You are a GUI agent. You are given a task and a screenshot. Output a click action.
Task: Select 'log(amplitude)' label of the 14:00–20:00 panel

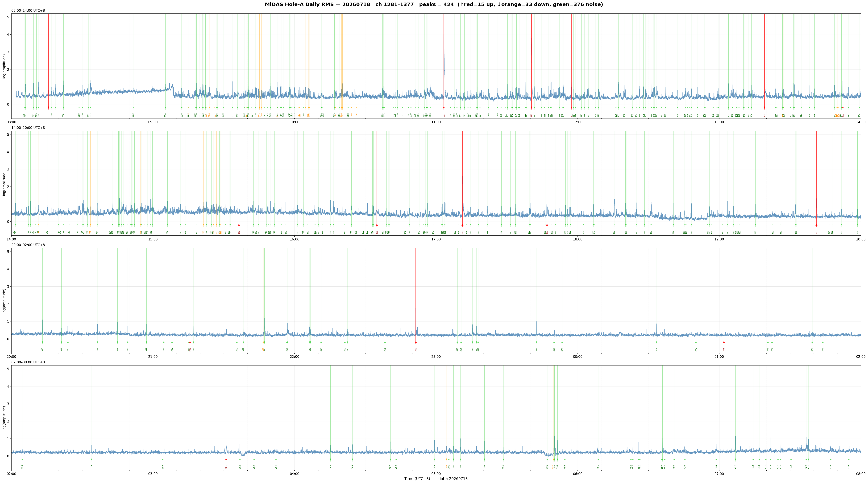4,183
